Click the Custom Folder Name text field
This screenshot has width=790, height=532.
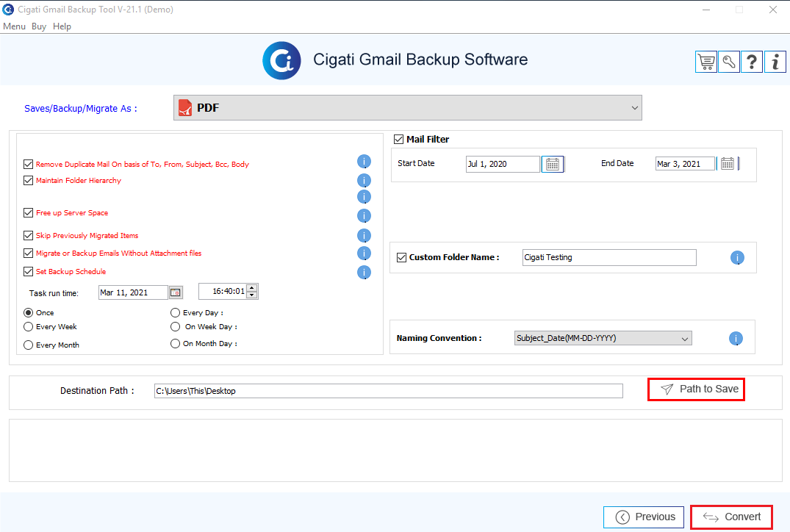pos(609,257)
